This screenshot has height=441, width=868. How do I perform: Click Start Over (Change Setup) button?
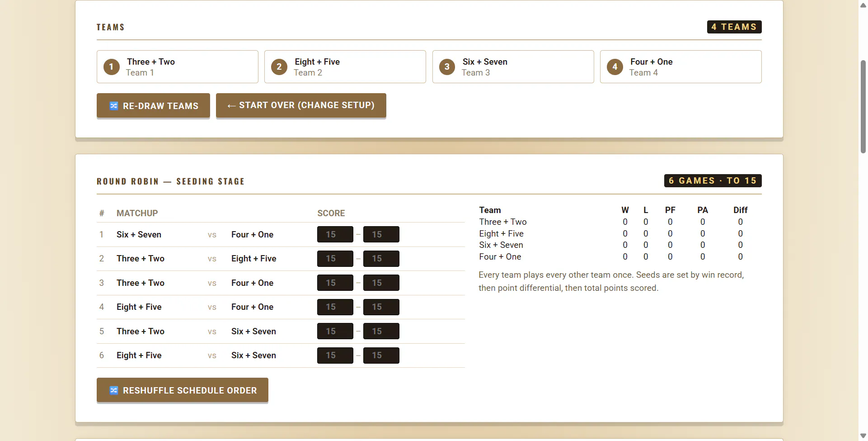[x=301, y=106]
